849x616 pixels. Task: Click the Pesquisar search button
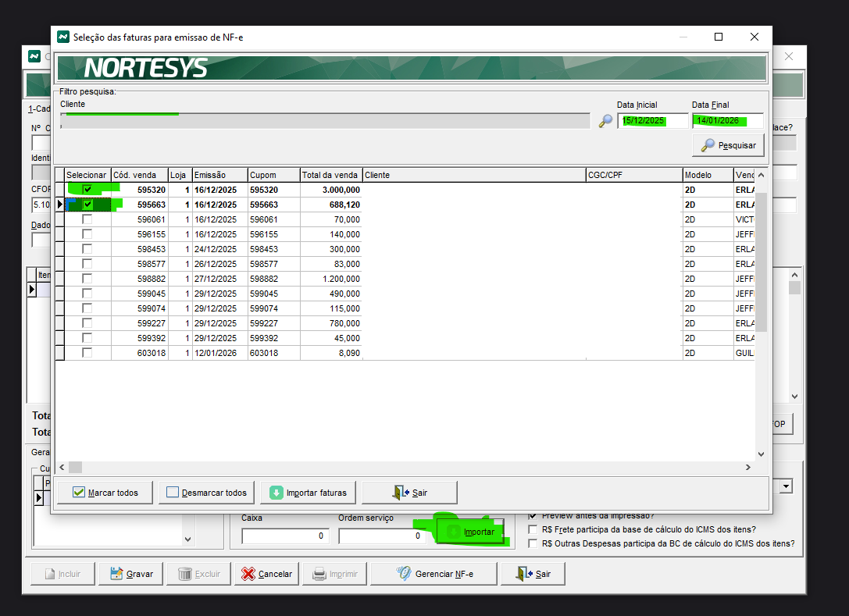pos(728,145)
